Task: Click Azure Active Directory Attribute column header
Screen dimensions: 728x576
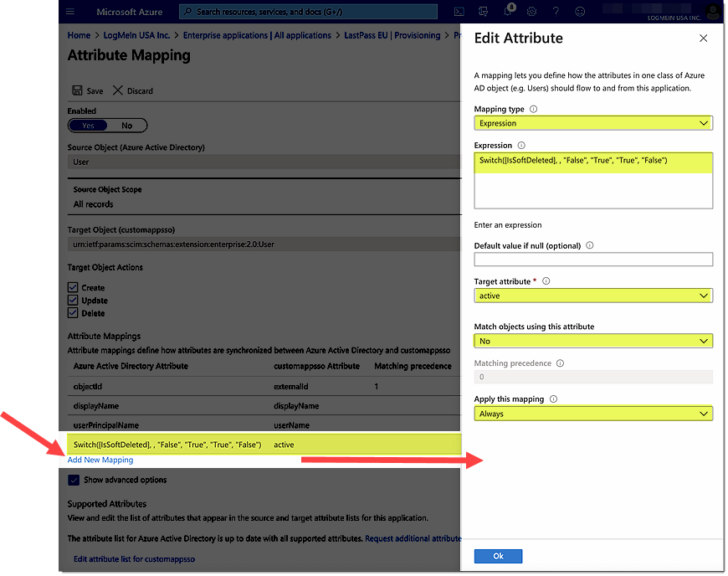Action: coord(131,366)
